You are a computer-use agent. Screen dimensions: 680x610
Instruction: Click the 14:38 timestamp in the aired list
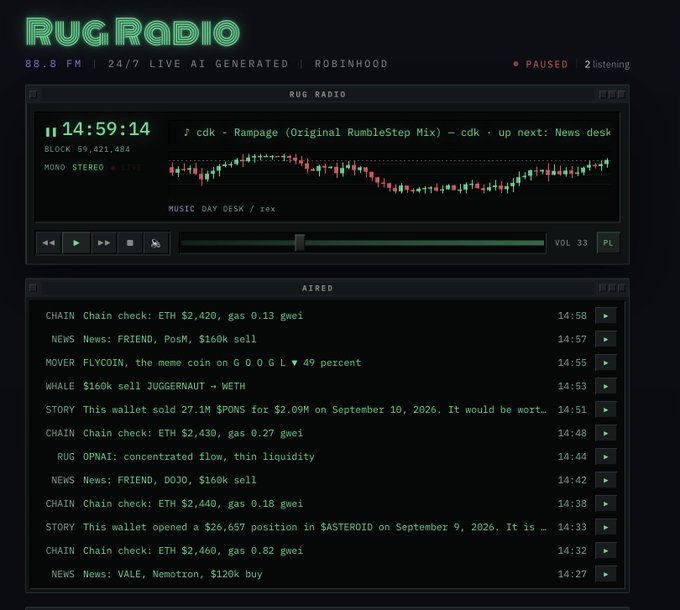point(572,504)
